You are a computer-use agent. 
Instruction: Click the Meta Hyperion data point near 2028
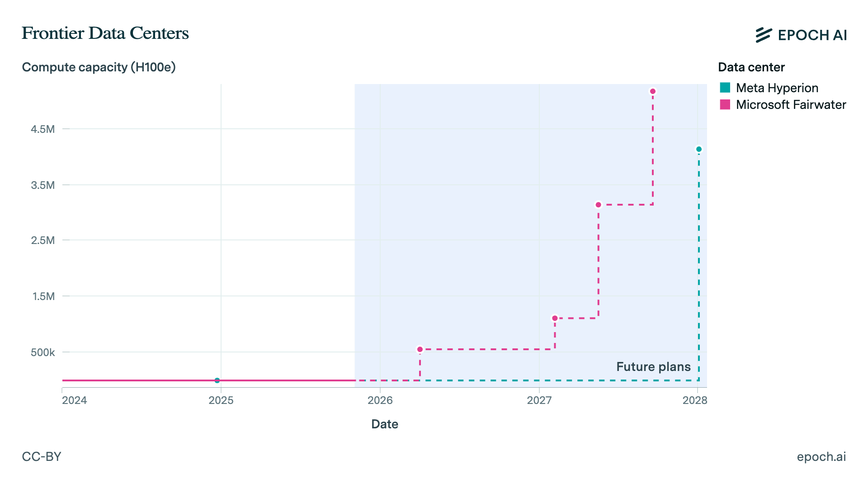[699, 149]
